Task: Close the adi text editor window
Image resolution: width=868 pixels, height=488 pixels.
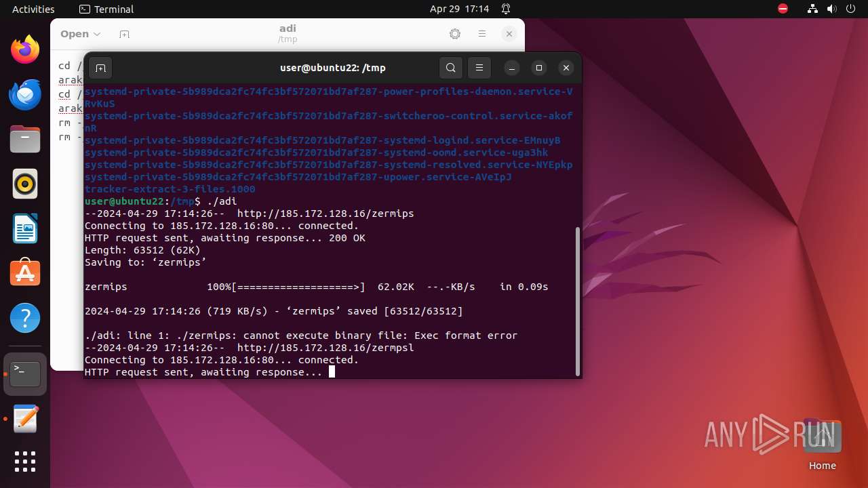Action: [509, 34]
